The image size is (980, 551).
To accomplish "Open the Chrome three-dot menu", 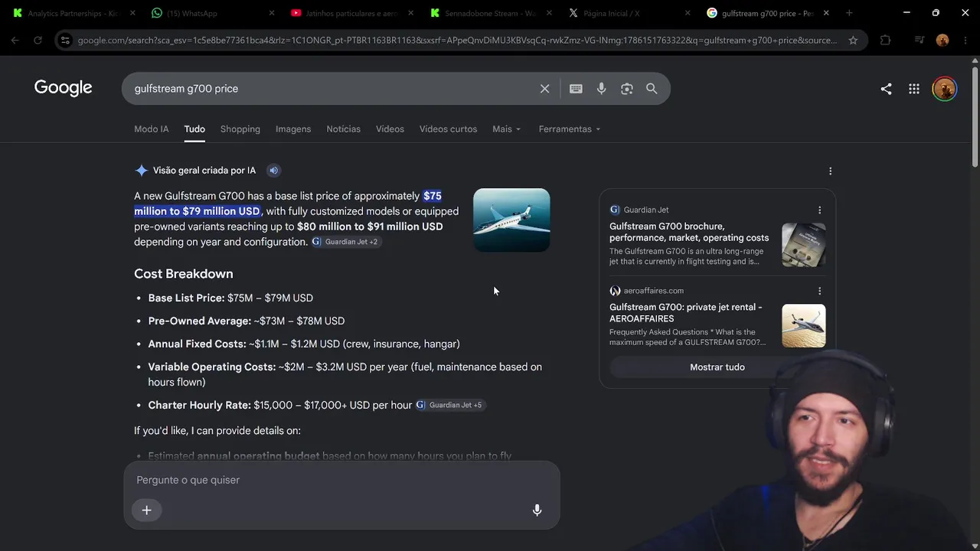I will 965,41.
